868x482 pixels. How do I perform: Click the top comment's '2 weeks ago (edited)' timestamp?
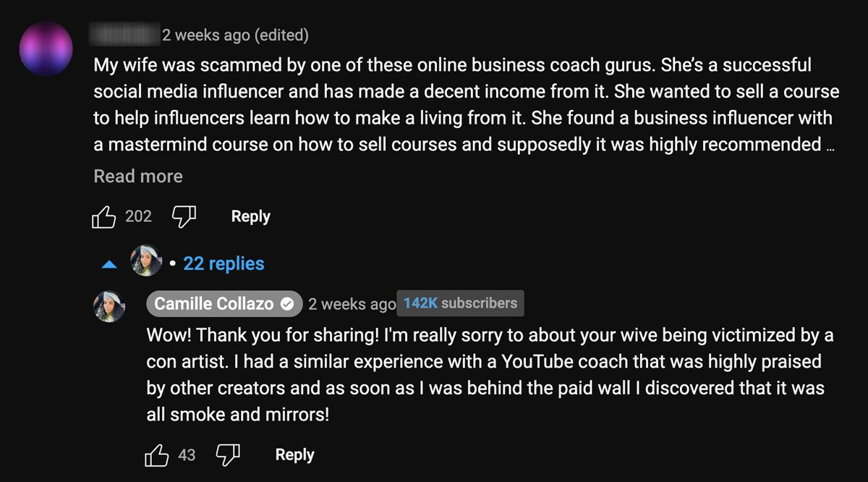click(235, 34)
